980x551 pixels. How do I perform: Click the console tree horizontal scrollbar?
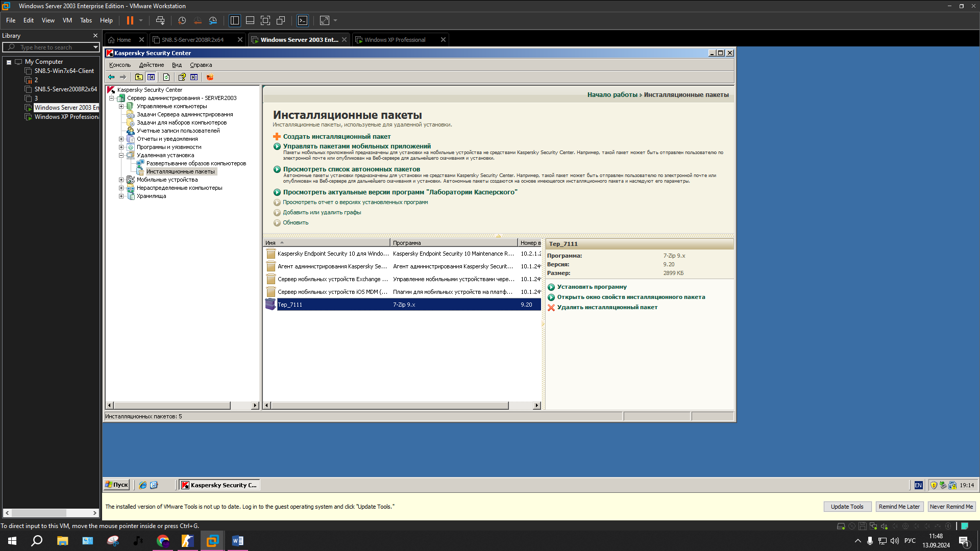pos(172,406)
